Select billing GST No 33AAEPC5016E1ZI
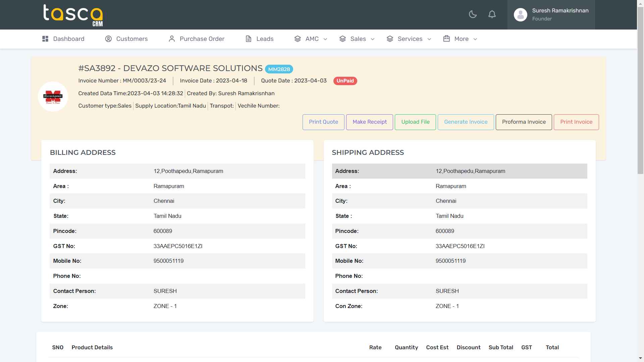The height and width of the screenshot is (362, 644). [x=178, y=246]
